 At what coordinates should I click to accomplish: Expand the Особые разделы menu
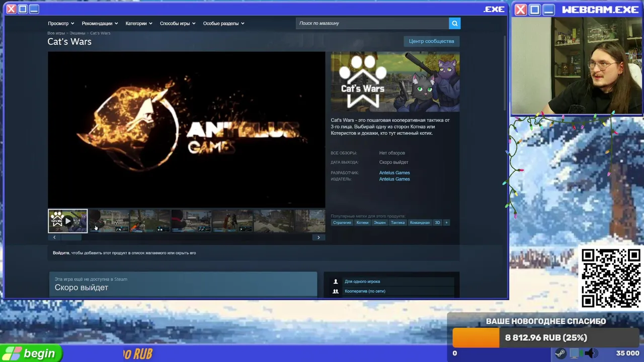click(x=223, y=23)
